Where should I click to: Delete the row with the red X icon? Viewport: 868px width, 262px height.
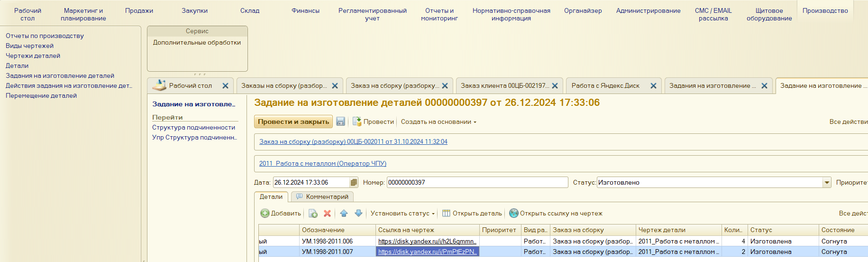[x=327, y=213]
